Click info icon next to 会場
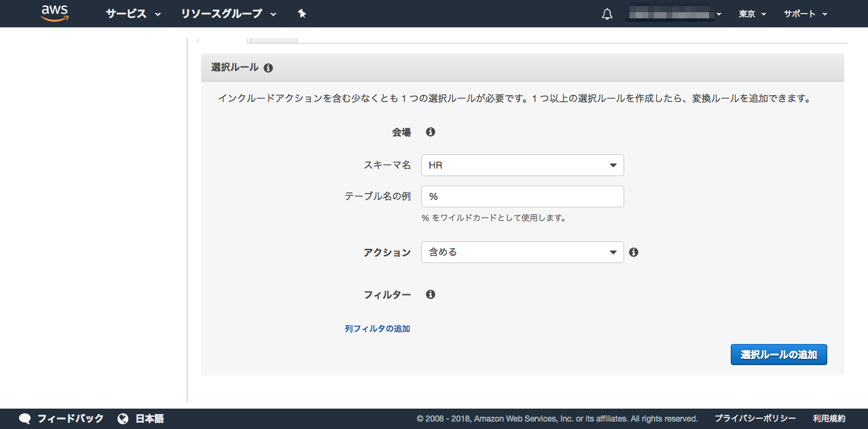The width and height of the screenshot is (868, 429). coord(431,132)
